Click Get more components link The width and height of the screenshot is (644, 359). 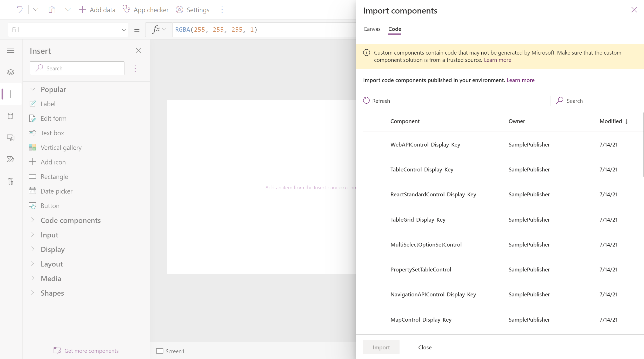pyautogui.click(x=91, y=351)
